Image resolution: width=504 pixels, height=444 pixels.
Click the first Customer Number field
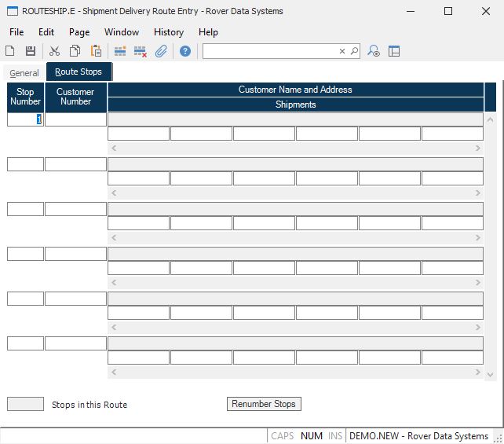[x=75, y=119]
